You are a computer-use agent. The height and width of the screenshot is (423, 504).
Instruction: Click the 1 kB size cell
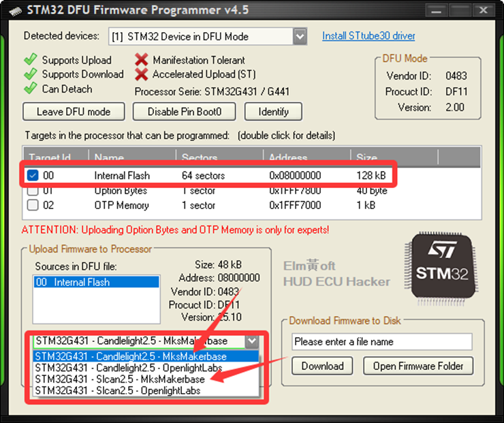click(x=366, y=205)
